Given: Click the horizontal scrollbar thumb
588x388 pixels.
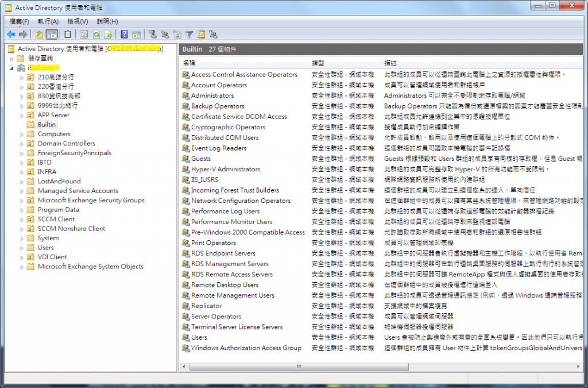Looking at the screenshot, I should 299,367.
